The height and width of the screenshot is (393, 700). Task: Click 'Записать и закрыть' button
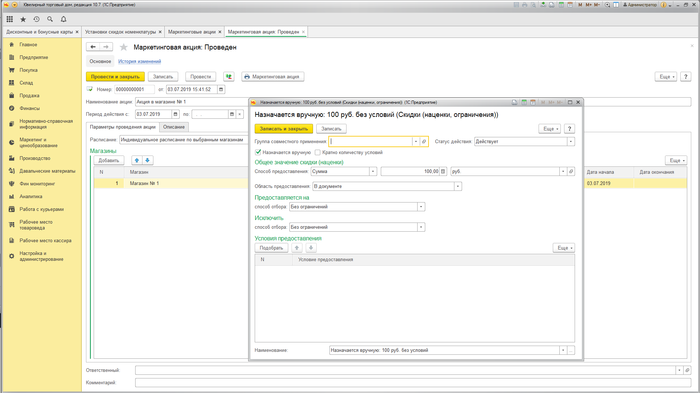283,129
